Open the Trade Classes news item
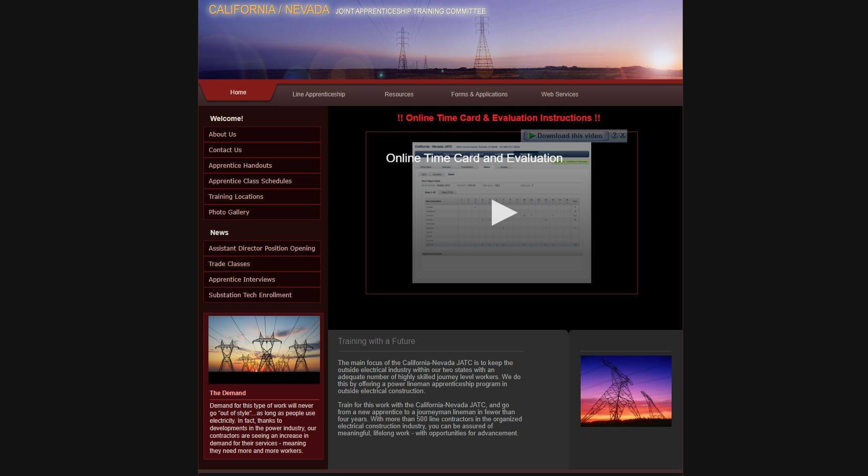 229,264
